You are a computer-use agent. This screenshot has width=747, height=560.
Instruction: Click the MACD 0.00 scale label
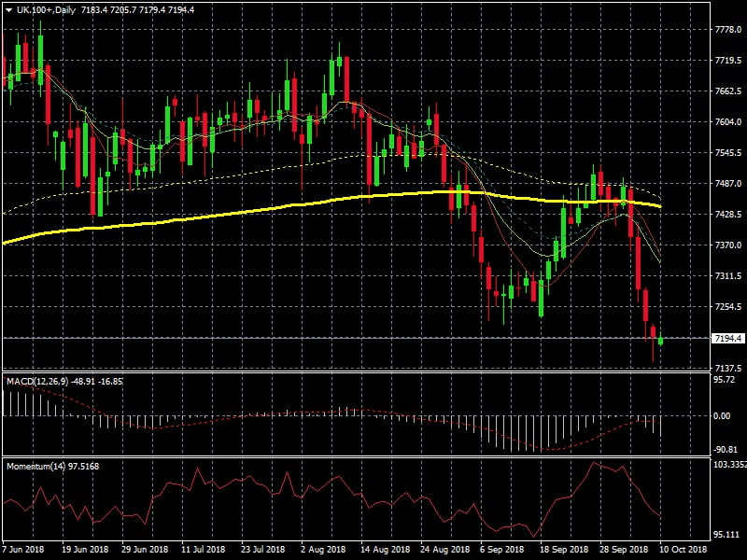(721, 416)
